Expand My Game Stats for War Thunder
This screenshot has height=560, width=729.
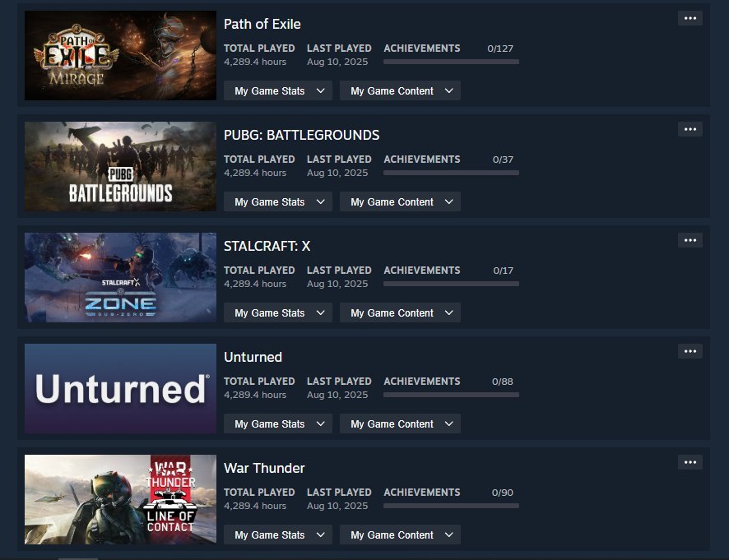[x=278, y=535]
